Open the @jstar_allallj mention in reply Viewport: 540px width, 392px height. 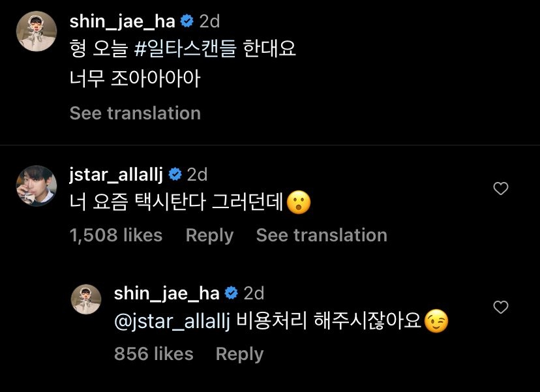173,322
